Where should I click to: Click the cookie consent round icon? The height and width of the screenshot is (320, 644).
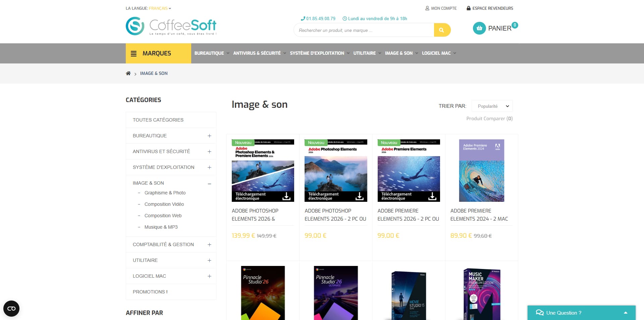[x=11, y=309]
